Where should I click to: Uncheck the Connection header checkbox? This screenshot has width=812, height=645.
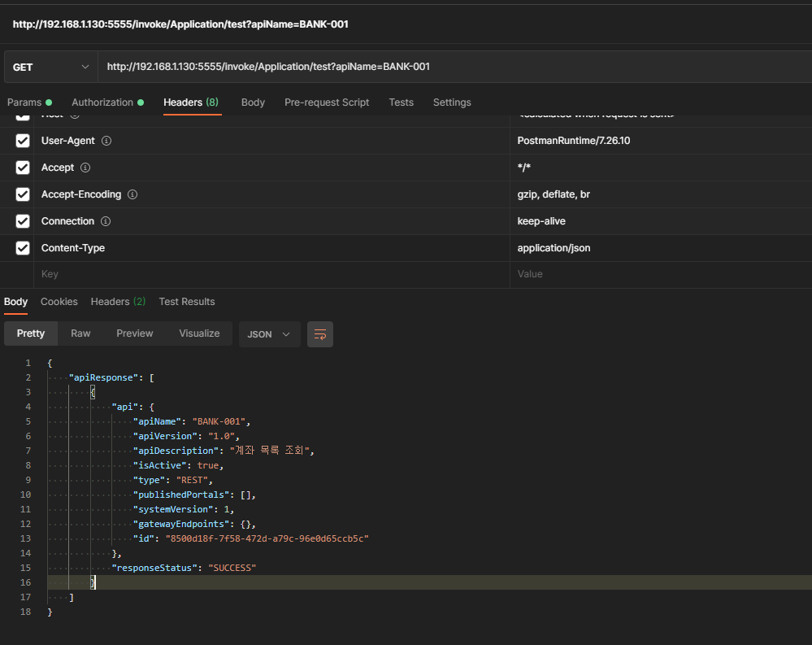pos(23,221)
